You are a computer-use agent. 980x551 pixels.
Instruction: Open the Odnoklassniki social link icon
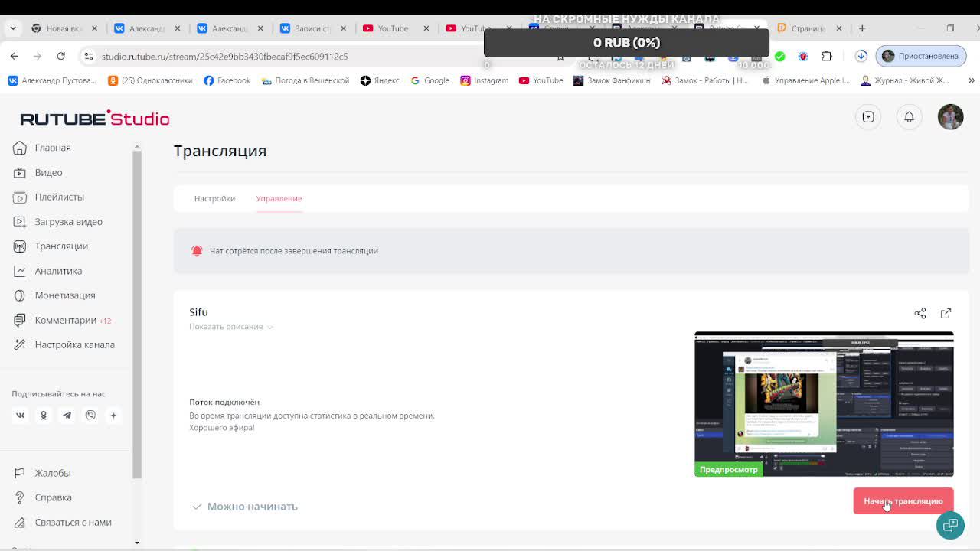point(44,415)
